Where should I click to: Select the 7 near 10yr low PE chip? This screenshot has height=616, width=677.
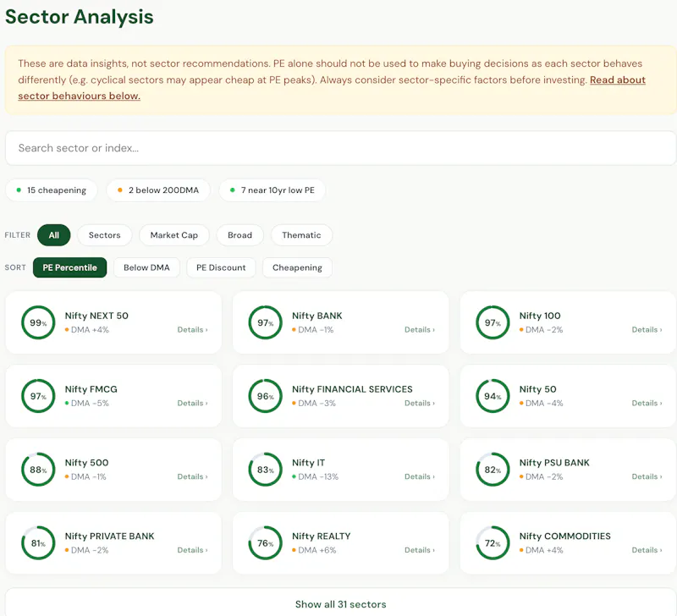(x=272, y=190)
